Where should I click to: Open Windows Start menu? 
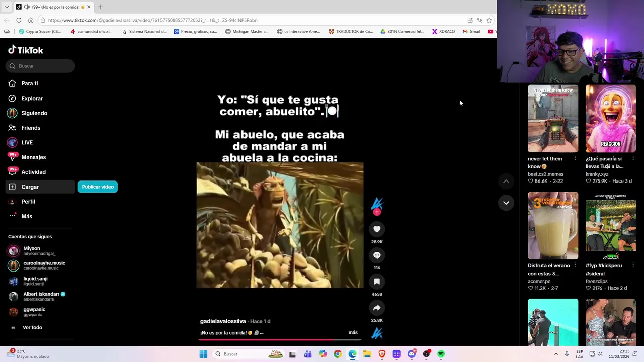coord(203,354)
